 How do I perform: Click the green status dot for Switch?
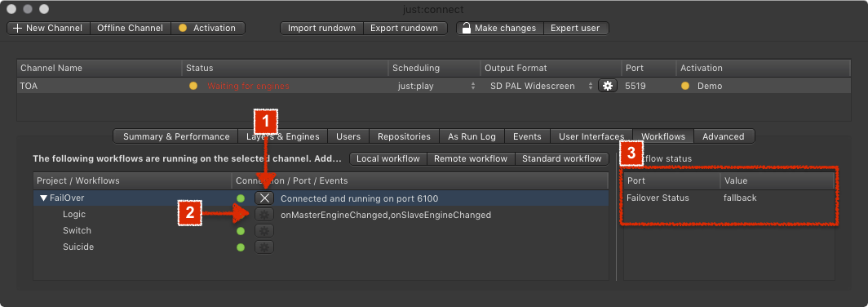tap(240, 230)
